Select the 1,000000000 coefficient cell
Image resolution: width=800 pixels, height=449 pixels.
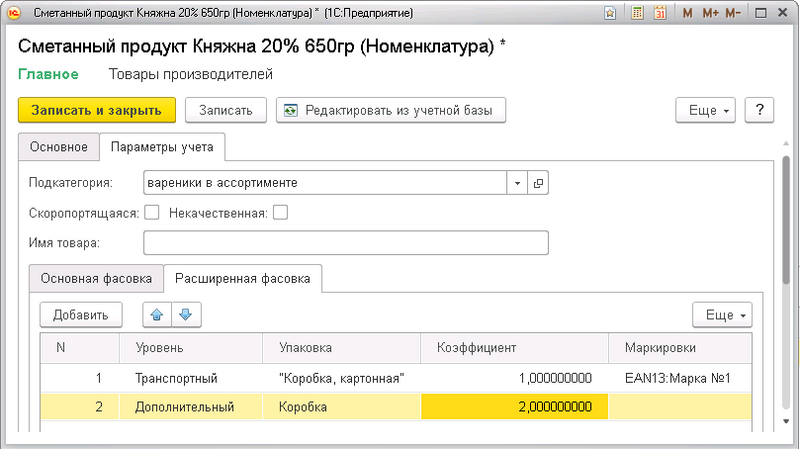[x=514, y=378]
